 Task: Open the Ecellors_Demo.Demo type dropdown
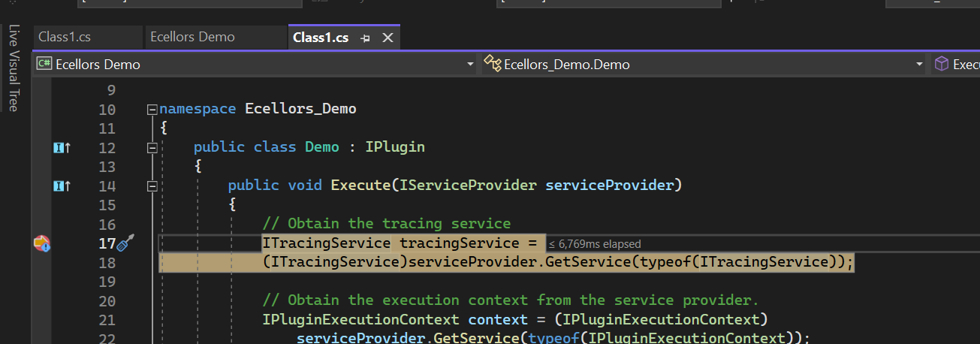pyautogui.click(x=919, y=65)
